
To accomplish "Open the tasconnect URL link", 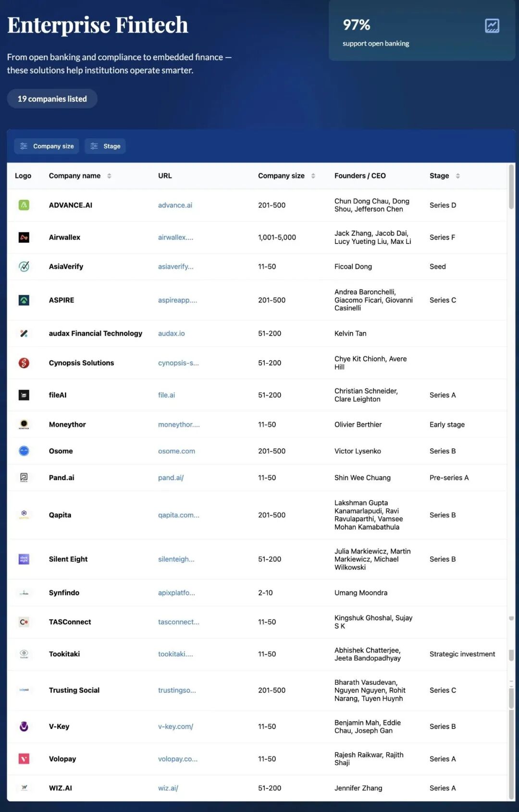I will [x=178, y=622].
